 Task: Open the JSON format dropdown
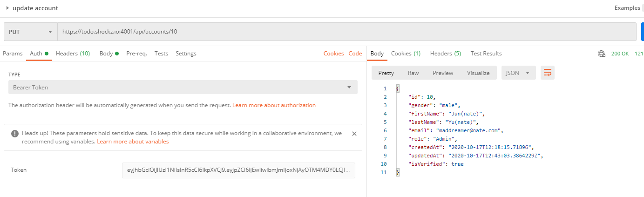518,73
